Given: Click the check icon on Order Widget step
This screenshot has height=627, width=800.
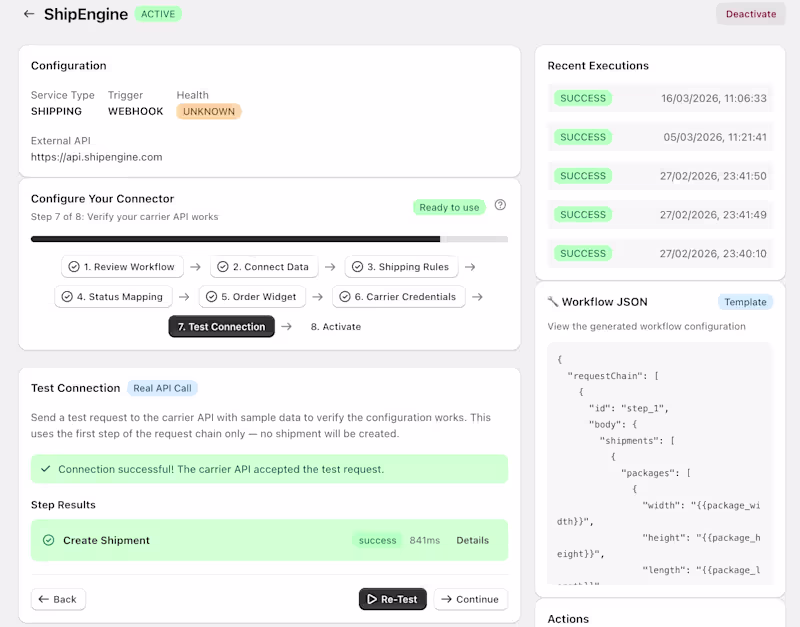Looking at the screenshot, I should [211, 297].
